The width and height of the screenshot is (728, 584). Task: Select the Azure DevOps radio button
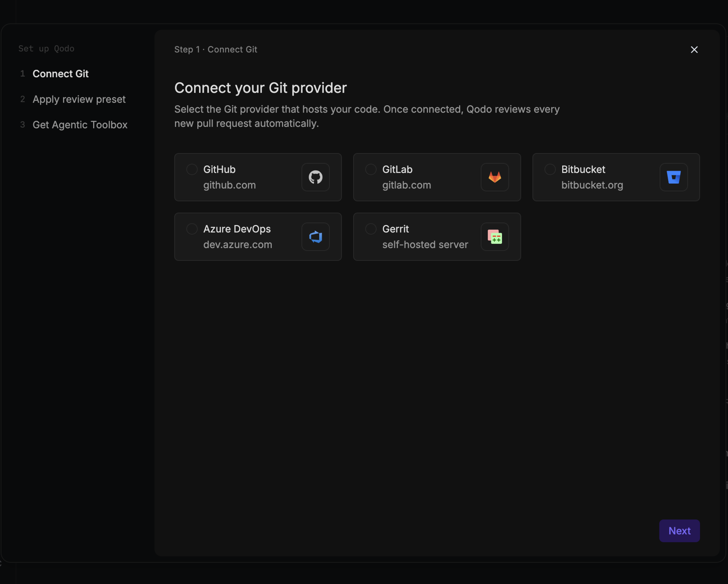click(192, 229)
